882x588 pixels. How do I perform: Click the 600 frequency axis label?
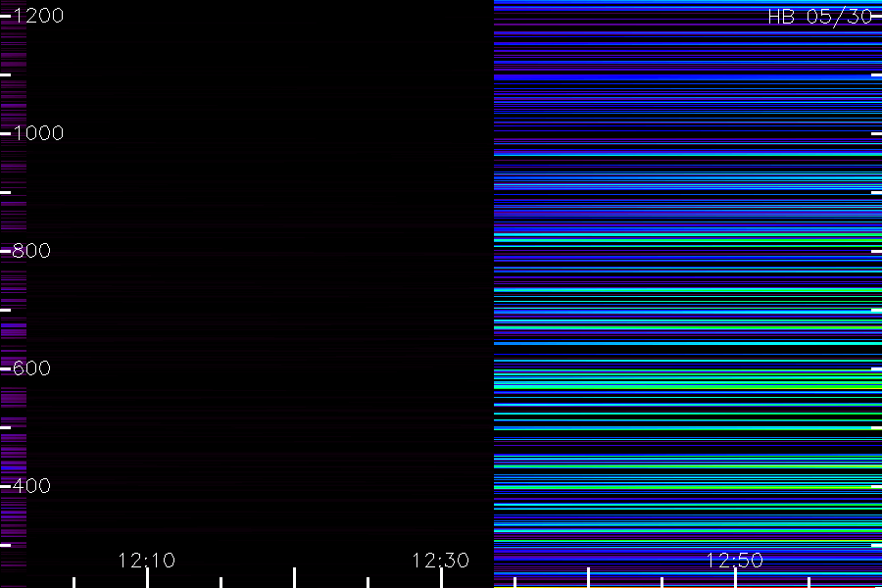(31, 368)
